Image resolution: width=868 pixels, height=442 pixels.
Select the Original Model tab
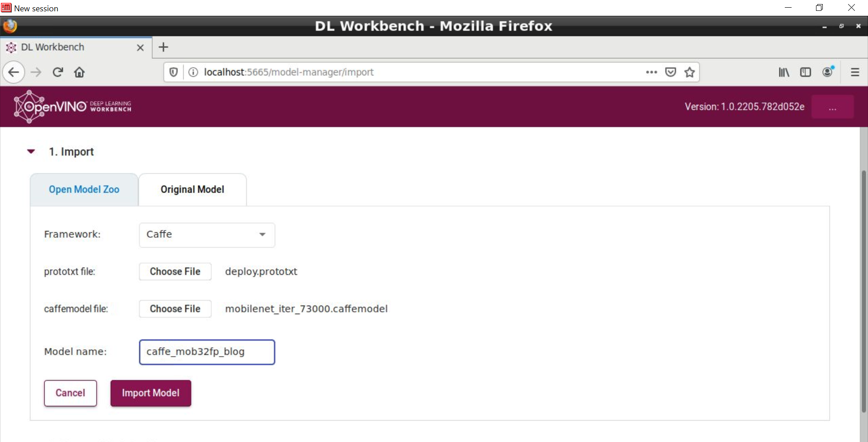click(193, 189)
